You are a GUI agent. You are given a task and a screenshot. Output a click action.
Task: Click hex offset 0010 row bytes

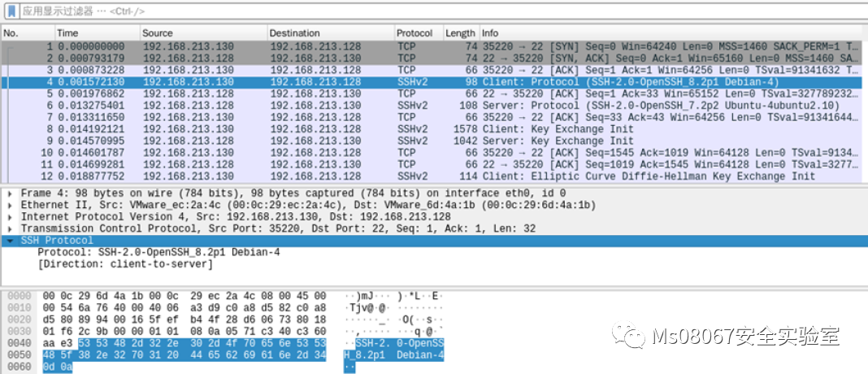point(184,308)
